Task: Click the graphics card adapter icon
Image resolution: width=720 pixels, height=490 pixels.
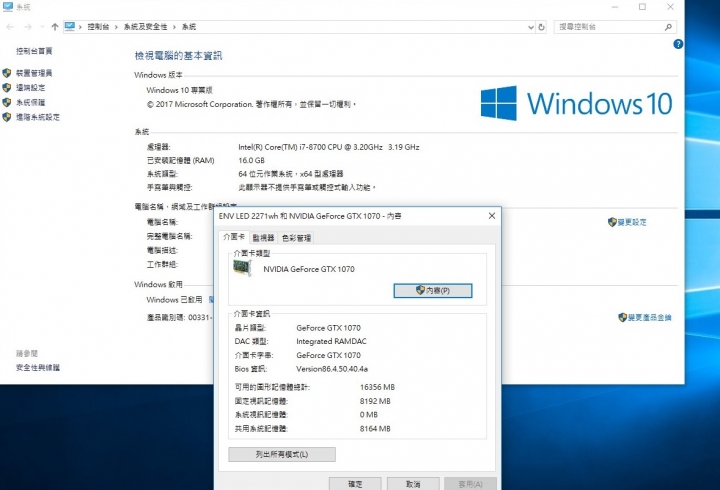Action: (242, 268)
